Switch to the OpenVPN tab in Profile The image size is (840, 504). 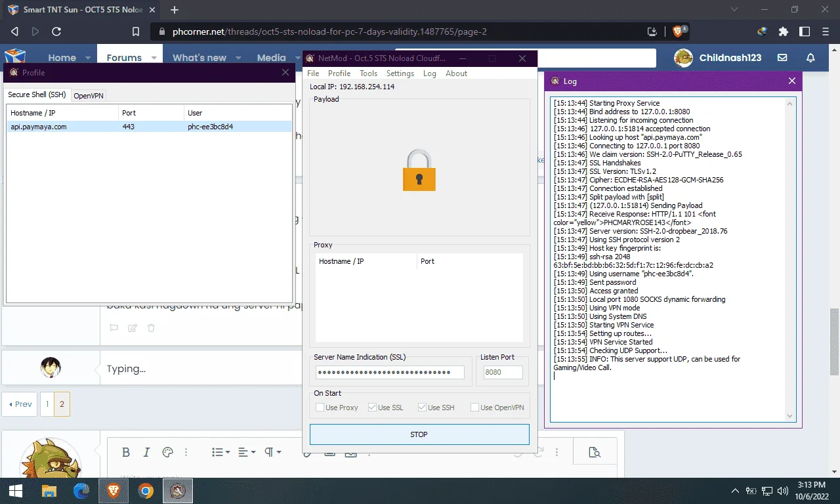tap(88, 96)
